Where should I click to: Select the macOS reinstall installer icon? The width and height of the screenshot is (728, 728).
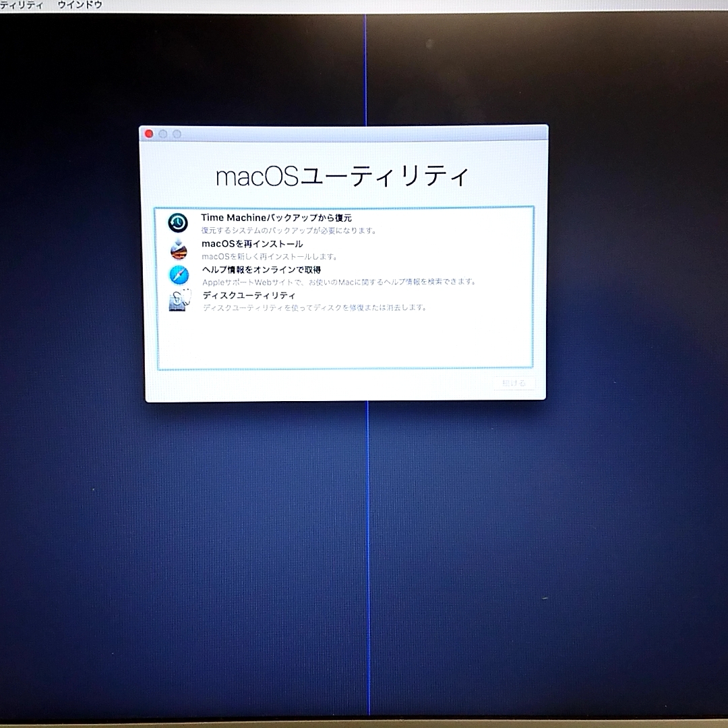coord(179,249)
